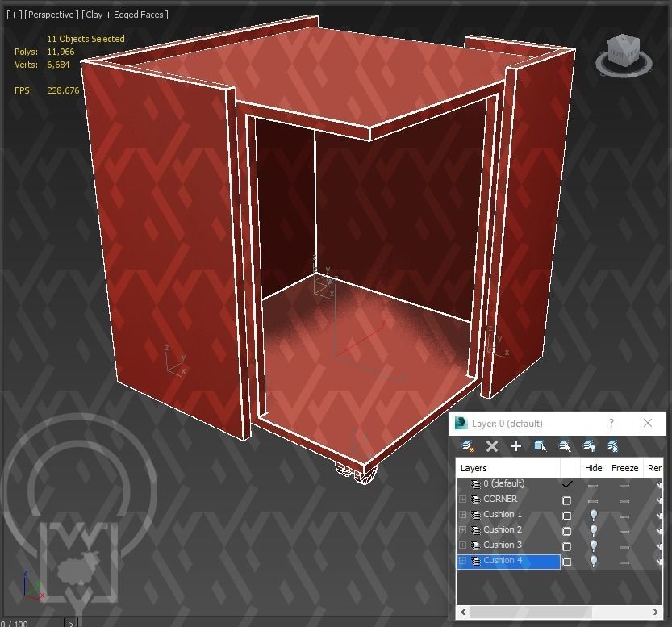Toggle hide bulb for Cushion 4 layer

[594, 561]
